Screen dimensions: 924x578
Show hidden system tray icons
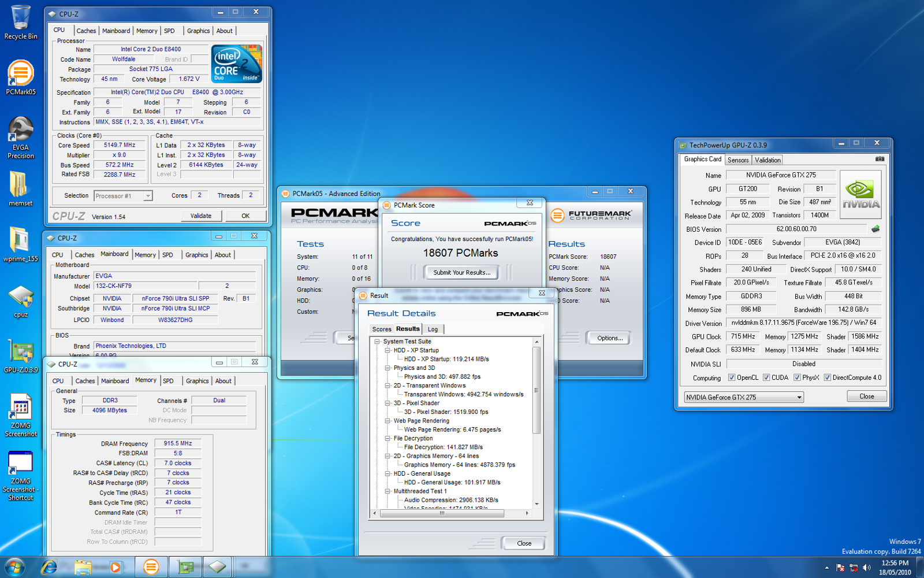826,568
